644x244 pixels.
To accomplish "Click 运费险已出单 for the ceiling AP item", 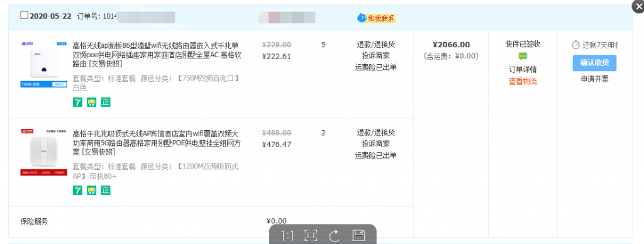I will 376,155.
